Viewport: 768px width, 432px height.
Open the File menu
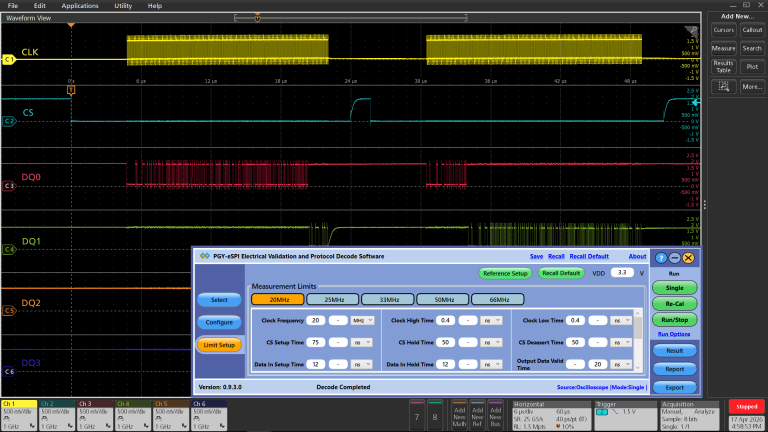click(13, 6)
